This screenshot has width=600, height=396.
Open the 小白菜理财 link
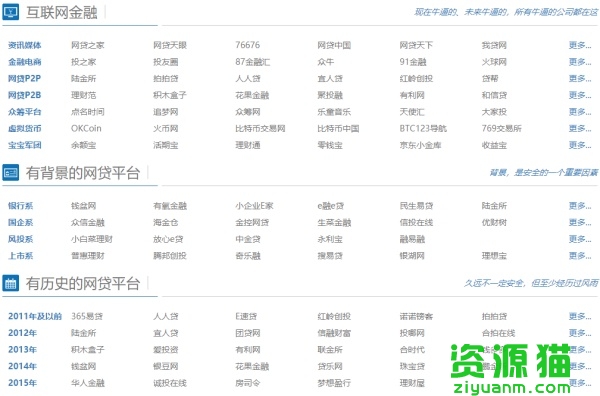pos(92,239)
